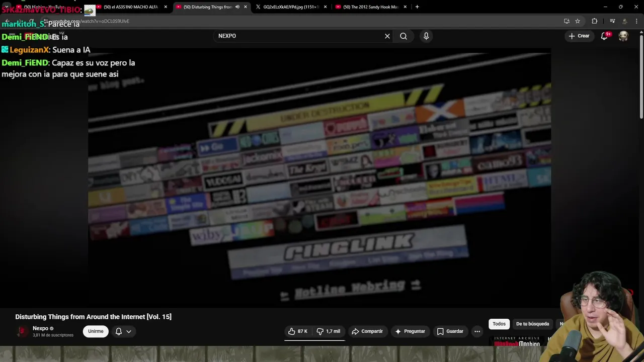Open the account avatar menu
This screenshot has width=644, height=362.
[x=623, y=36]
